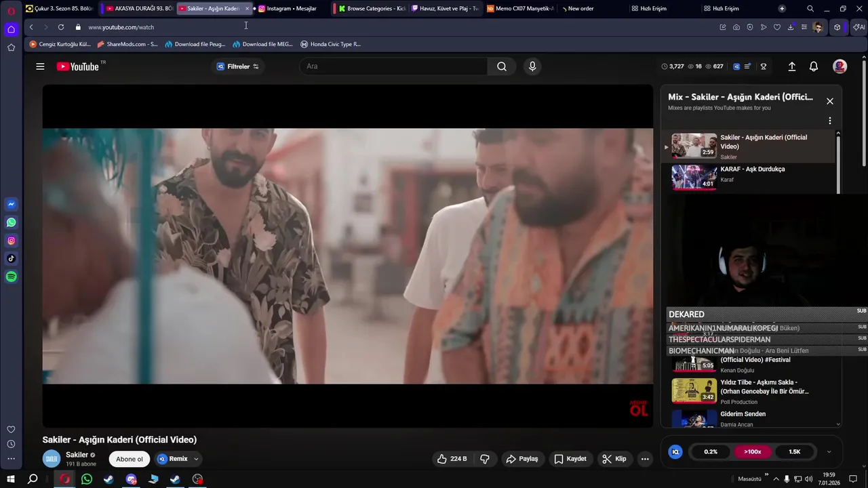Open WhatsApp in the Opera sidebar
Screen dimensions: 868x488
point(11,222)
